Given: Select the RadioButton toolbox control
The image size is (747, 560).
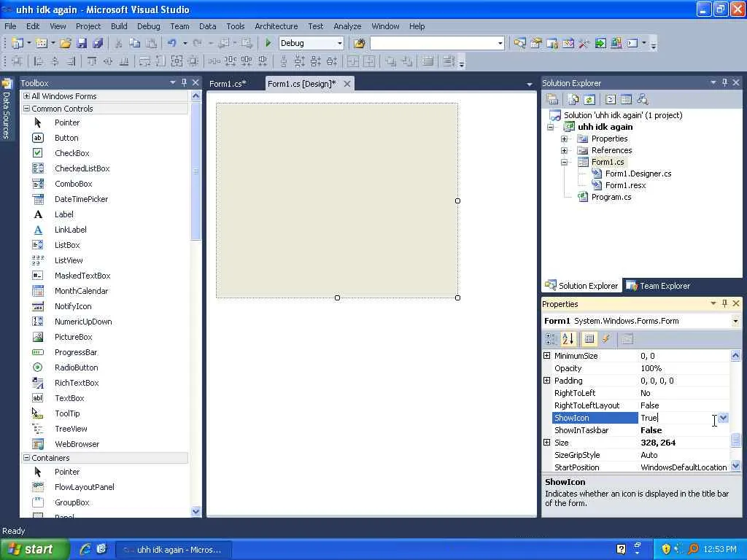Looking at the screenshot, I should pos(76,367).
